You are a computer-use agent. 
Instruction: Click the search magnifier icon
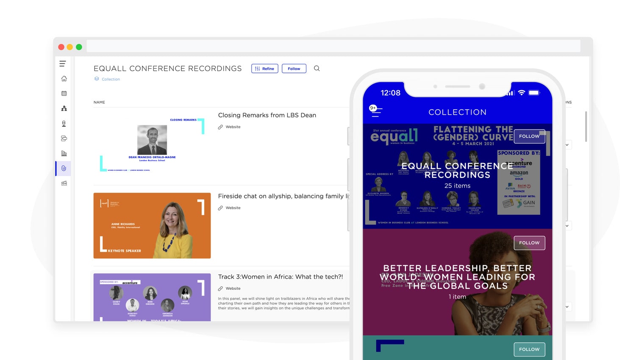tap(316, 68)
